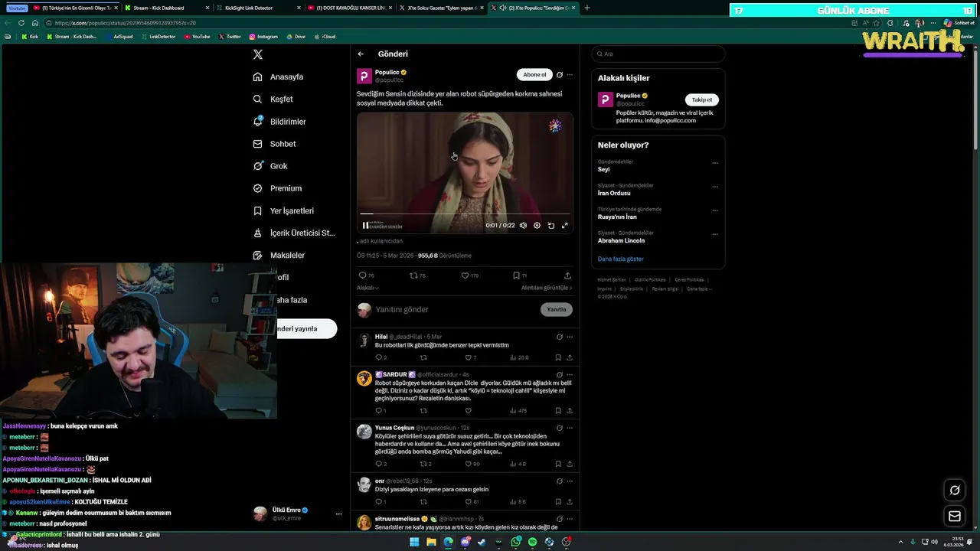Open more options on Populicc post
This screenshot has height=551, width=980.
tap(570, 75)
